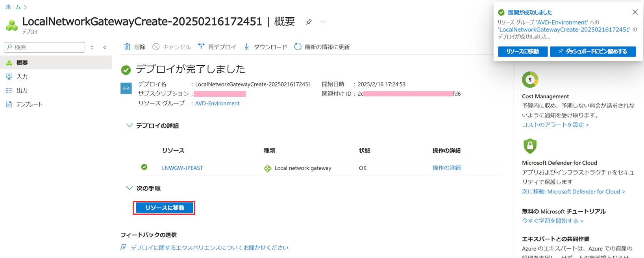The image size is (644, 258).
Task: Open the more options ellipsis next to title
Action: pyautogui.click(x=323, y=22)
